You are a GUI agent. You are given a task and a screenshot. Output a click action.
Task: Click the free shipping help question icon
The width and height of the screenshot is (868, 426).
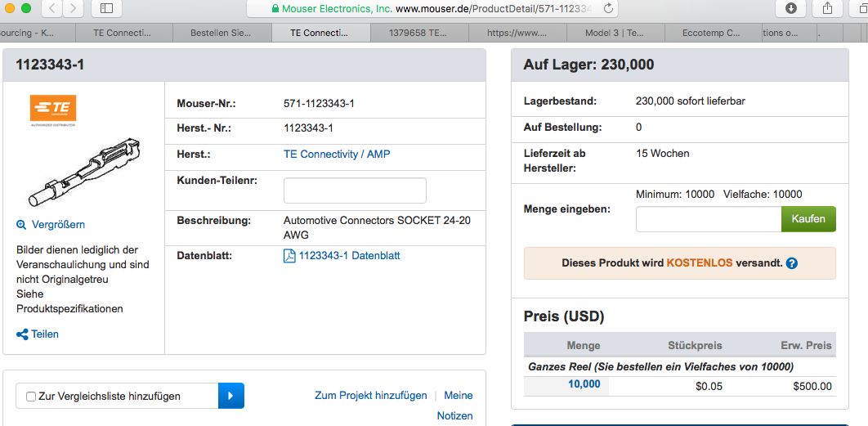(x=791, y=264)
